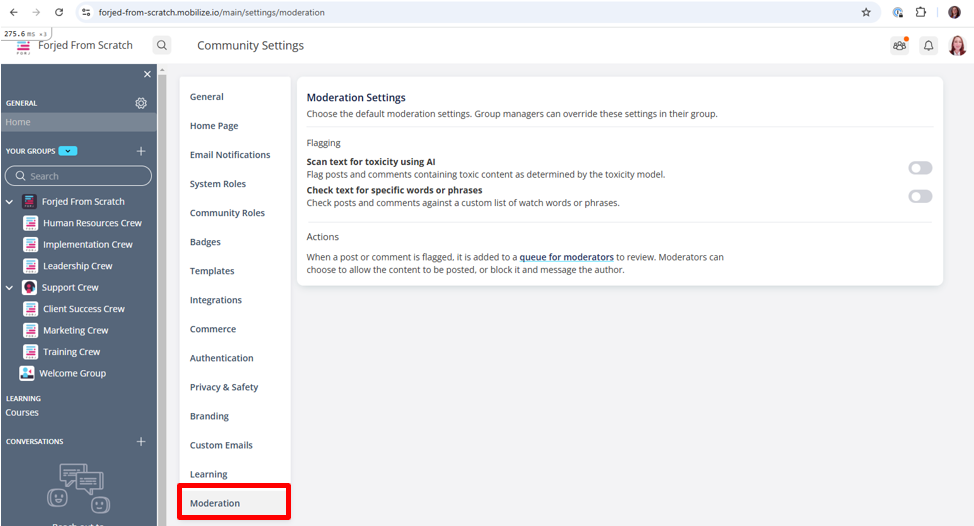Viewport: 974px width, 526px height.
Task: Click the browser forward arrow
Action: (36, 12)
